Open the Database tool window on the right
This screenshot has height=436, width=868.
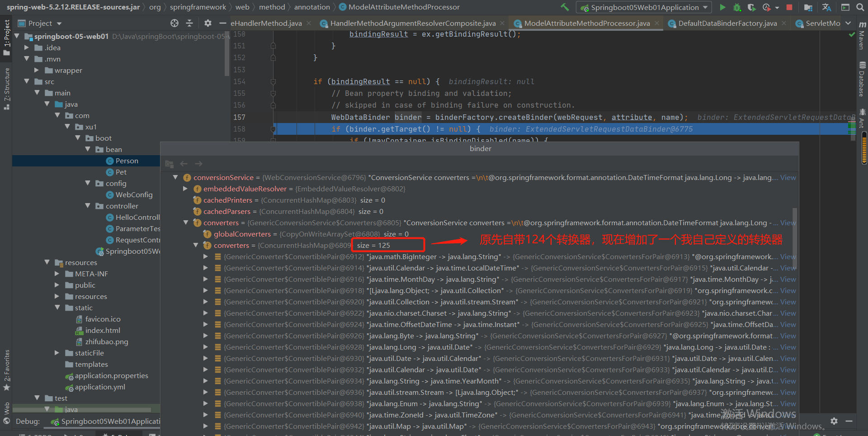862,80
